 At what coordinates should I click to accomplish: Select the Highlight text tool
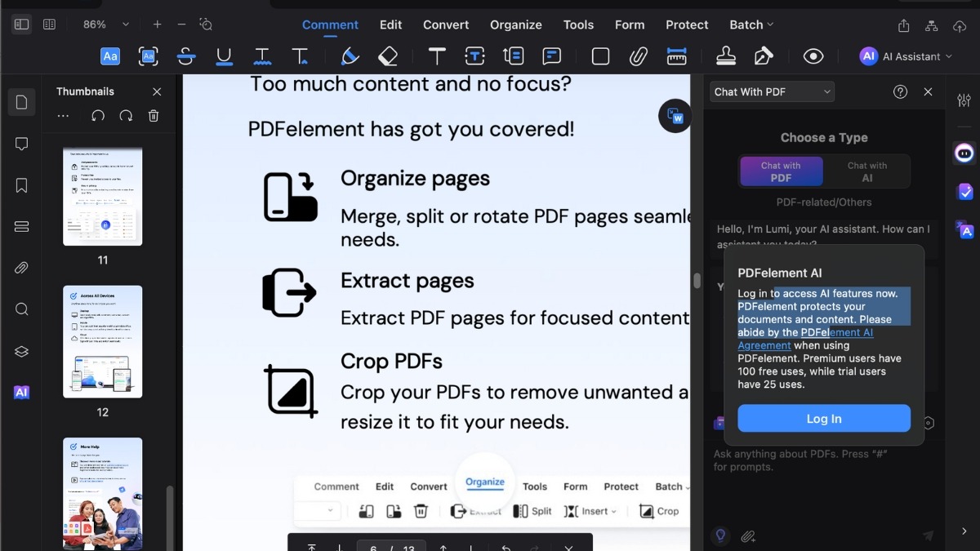pyautogui.click(x=110, y=56)
